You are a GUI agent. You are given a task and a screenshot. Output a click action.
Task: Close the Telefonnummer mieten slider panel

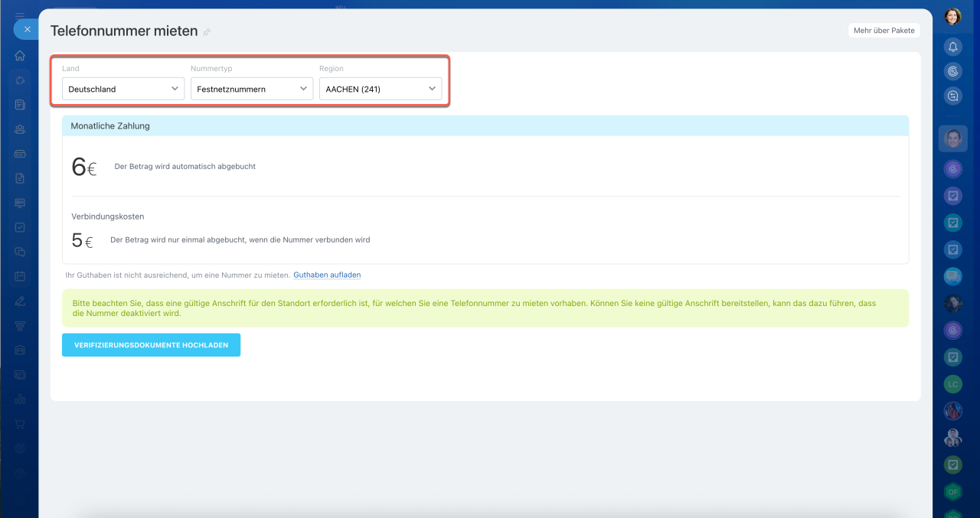coord(27,29)
